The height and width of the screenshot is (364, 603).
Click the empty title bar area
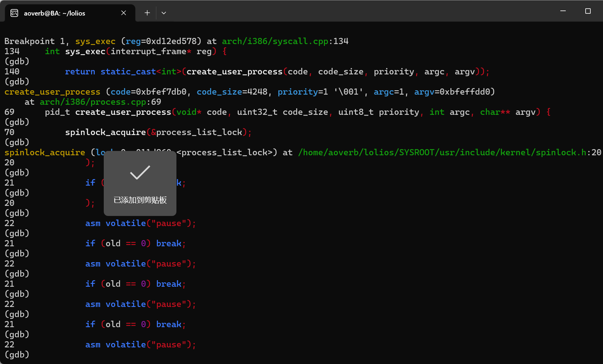[x=362, y=11]
